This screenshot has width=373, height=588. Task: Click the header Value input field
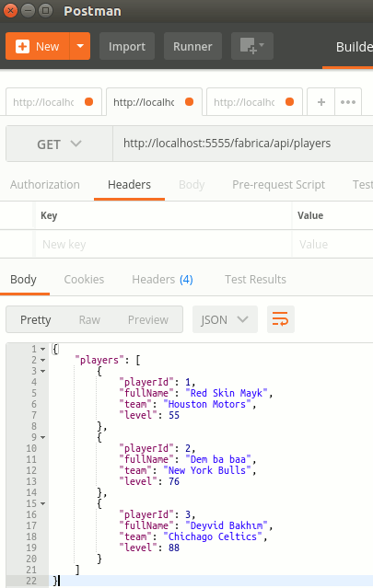332,244
